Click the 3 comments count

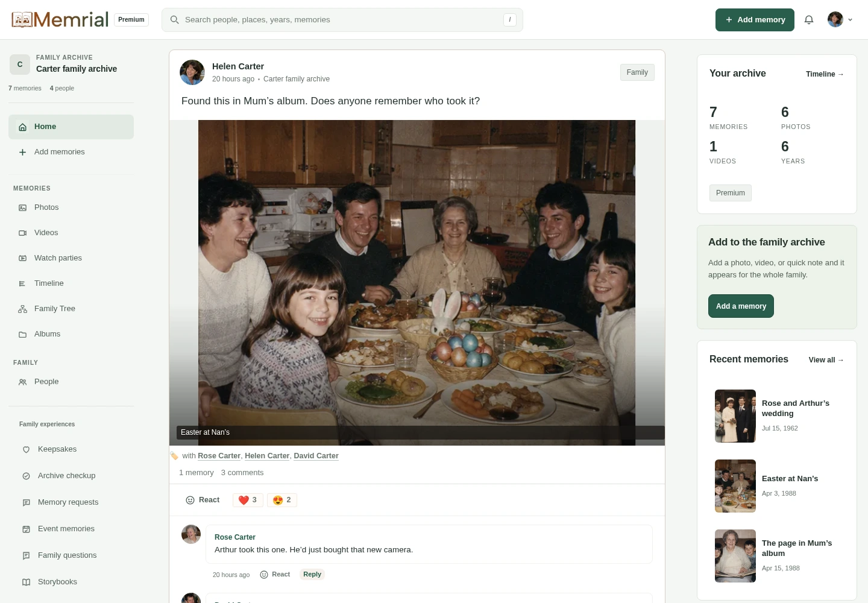pyautogui.click(x=242, y=473)
